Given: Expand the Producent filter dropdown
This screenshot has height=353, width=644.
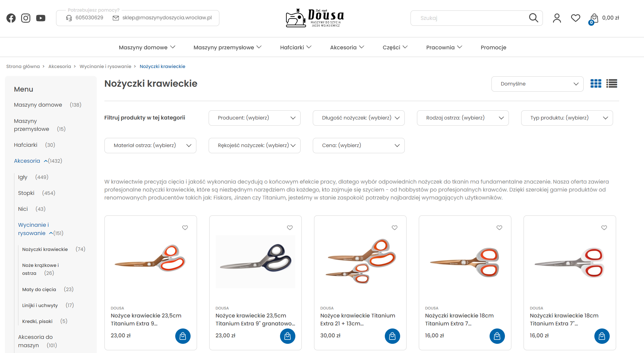Looking at the screenshot, I should click(x=255, y=118).
